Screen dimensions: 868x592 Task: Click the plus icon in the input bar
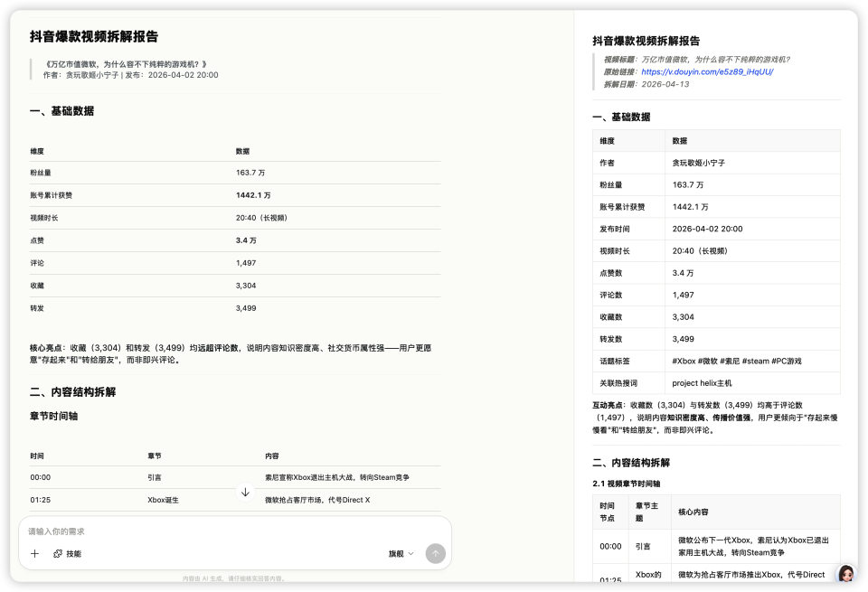[34, 553]
